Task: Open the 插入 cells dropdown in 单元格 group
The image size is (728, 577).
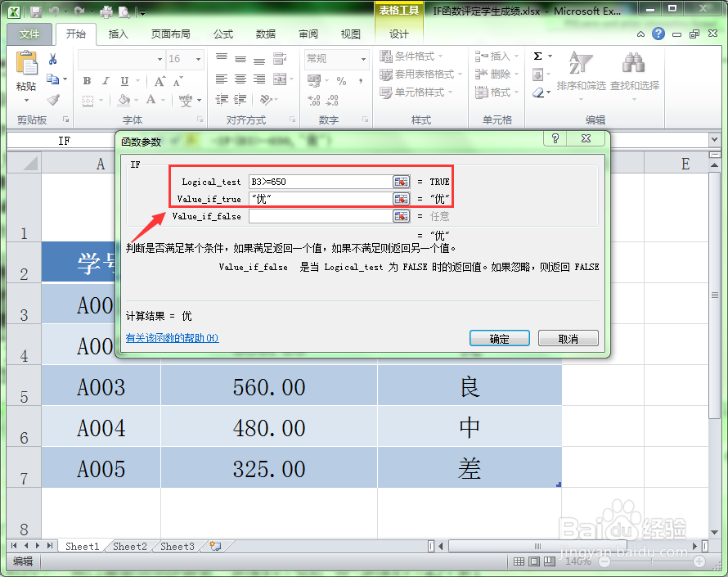Action: (x=497, y=56)
